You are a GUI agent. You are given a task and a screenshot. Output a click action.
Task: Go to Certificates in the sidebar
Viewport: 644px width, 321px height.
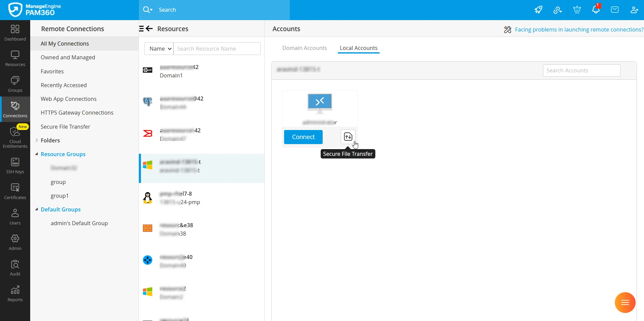click(x=15, y=191)
